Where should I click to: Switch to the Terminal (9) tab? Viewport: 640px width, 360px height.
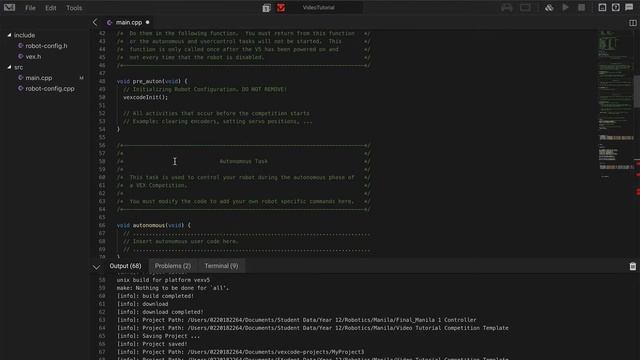pos(221,266)
